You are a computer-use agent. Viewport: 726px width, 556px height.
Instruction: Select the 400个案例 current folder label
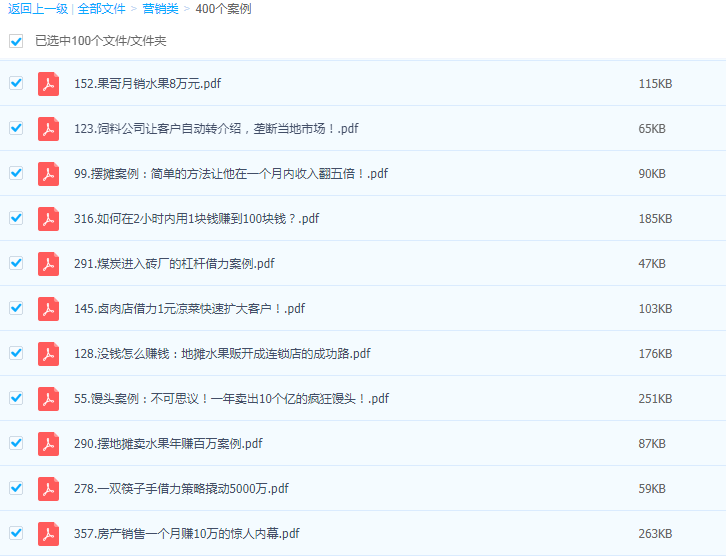pyautogui.click(x=223, y=9)
